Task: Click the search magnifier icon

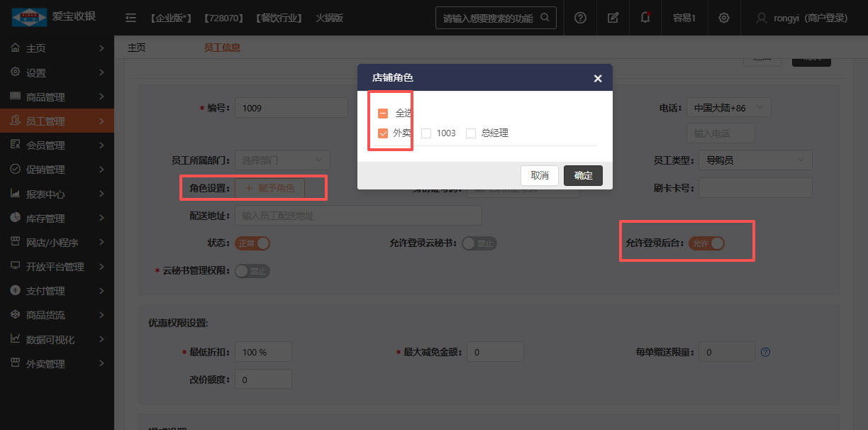Action: pyautogui.click(x=545, y=18)
